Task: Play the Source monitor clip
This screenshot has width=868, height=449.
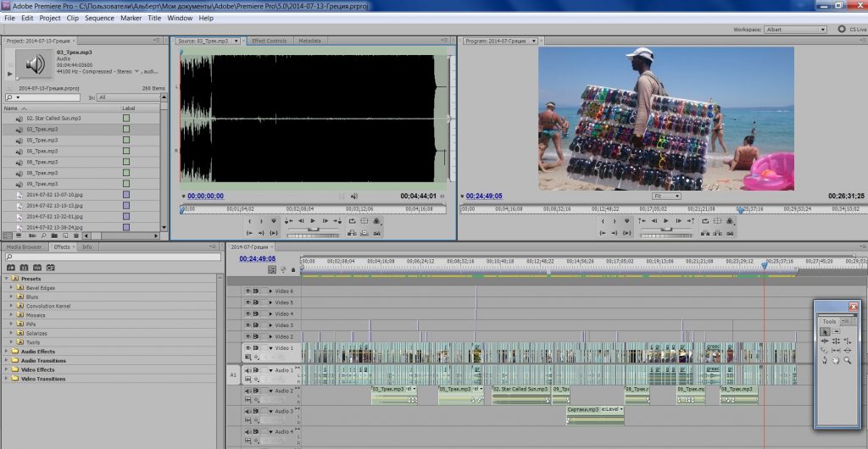Action: click(313, 220)
